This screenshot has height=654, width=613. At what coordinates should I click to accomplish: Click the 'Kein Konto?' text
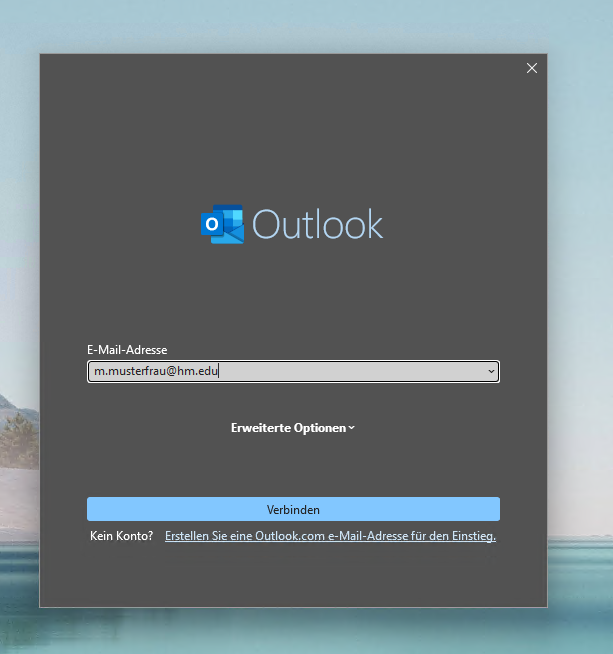click(x=122, y=536)
